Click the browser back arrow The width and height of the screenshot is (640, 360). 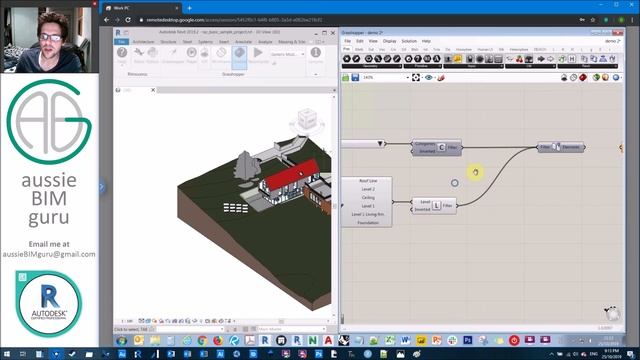click(x=107, y=20)
